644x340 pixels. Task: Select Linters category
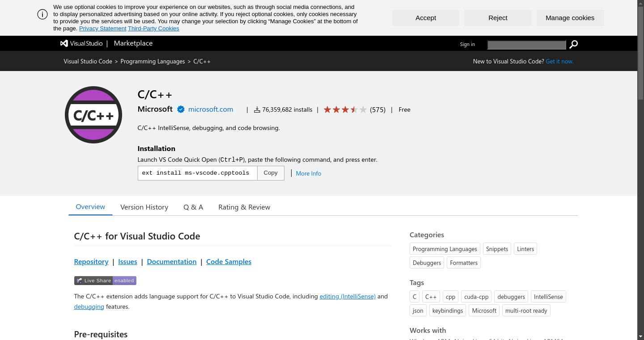[x=525, y=249]
